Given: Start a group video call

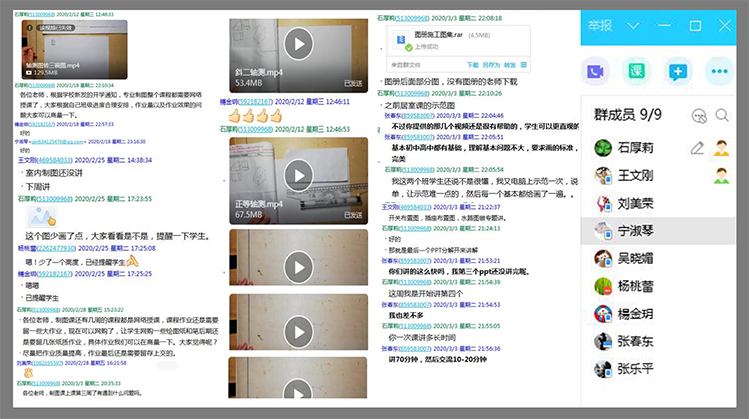Looking at the screenshot, I should pyautogui.click(x=598, y=72).
